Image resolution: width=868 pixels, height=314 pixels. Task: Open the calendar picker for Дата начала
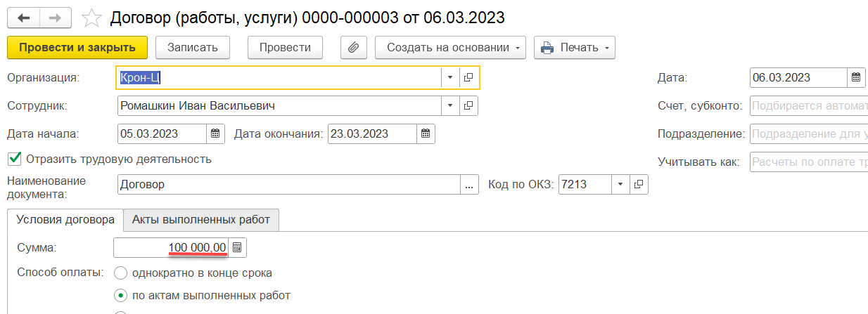[x=215, y=133]
